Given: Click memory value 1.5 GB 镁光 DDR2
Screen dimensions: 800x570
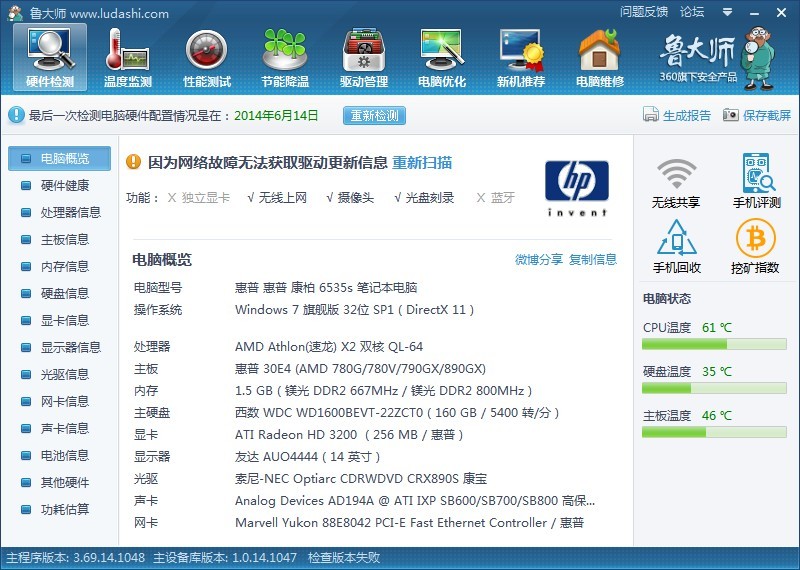Looking at the screenshot, I should [x=383, y=391].
